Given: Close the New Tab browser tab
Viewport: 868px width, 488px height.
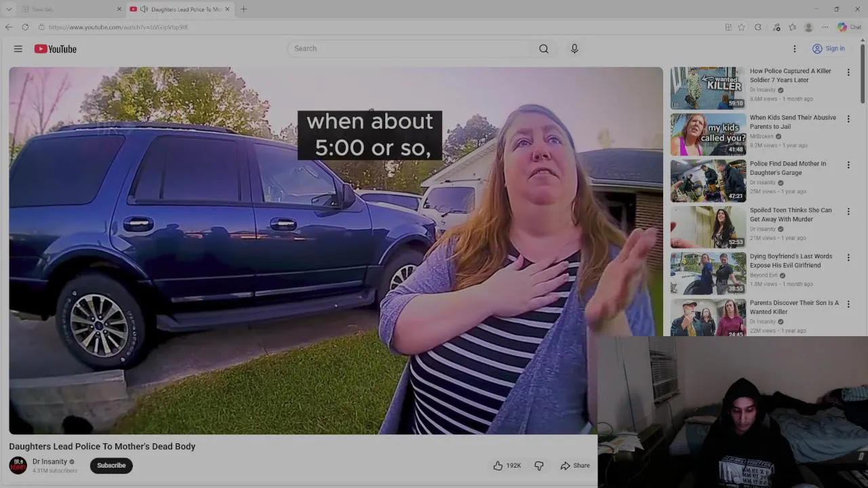Looking at the screenshot, I should coord(119,9).
